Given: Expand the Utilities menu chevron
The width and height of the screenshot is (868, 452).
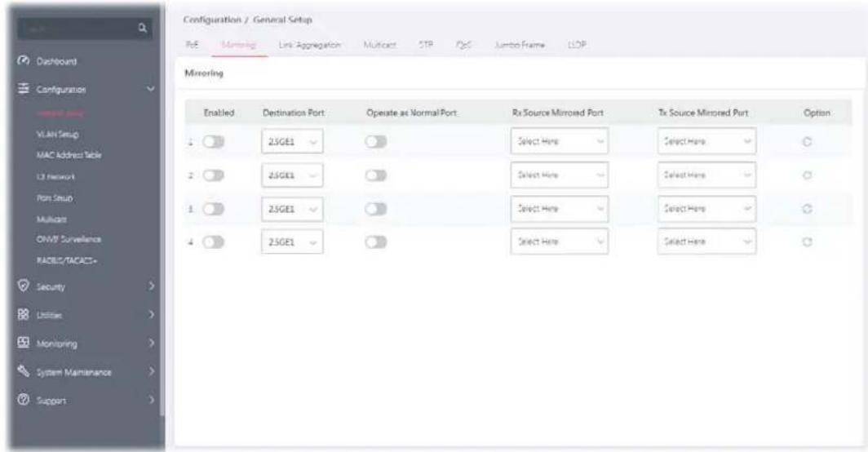Looking at the screenshot, I should coord(151,315).
